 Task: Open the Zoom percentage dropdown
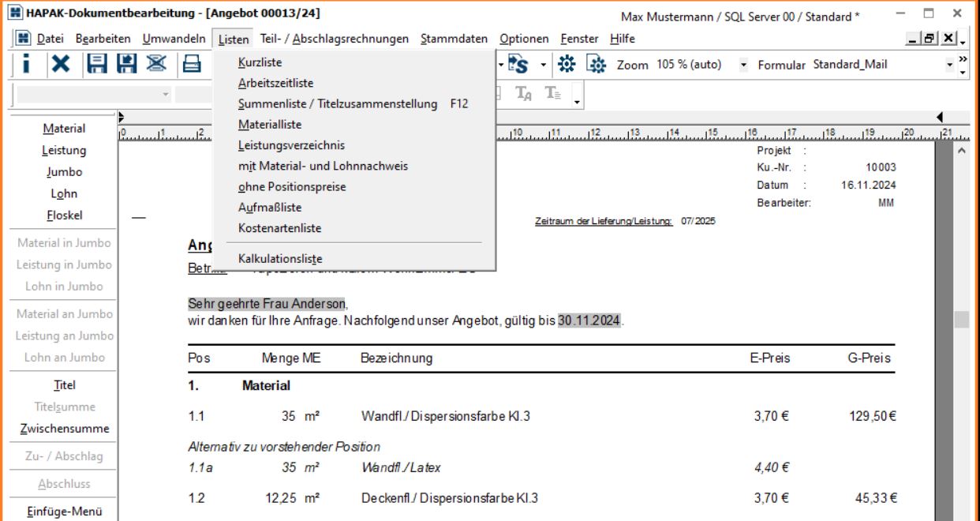click(x=743, y=66)
